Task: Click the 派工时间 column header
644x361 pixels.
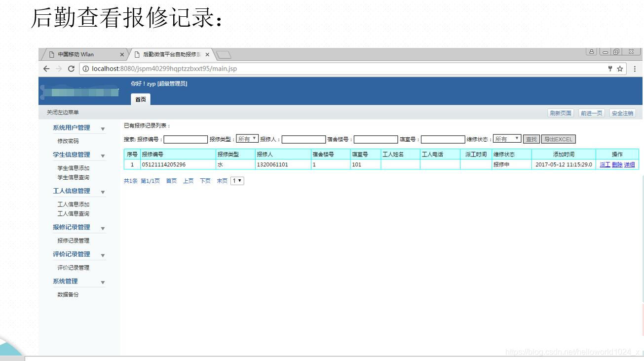Action: tap(476, 154)
